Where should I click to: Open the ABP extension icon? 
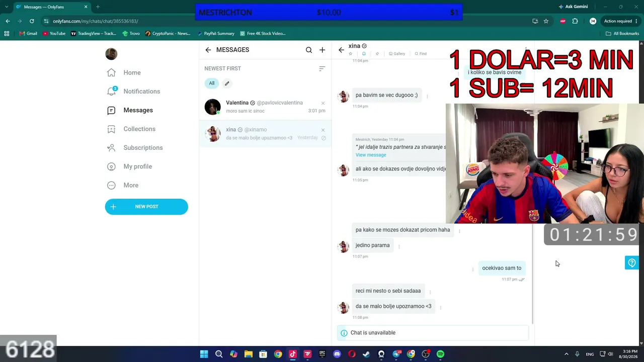(x=562, y=21)
